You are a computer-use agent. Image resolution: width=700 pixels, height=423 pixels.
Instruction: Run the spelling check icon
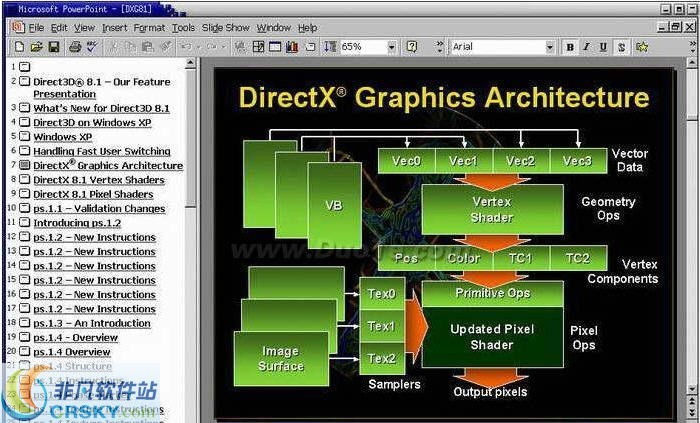[92, 47]
